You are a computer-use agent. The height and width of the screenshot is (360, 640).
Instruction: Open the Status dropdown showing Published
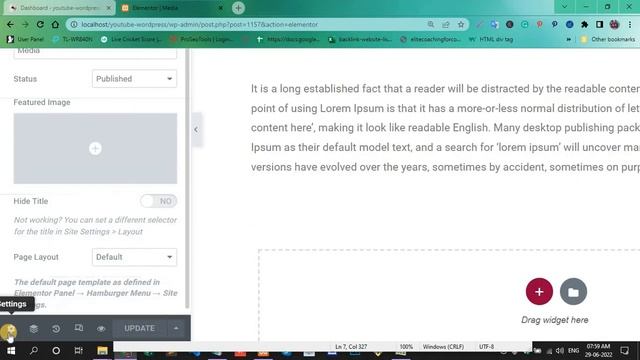[134, 79]
